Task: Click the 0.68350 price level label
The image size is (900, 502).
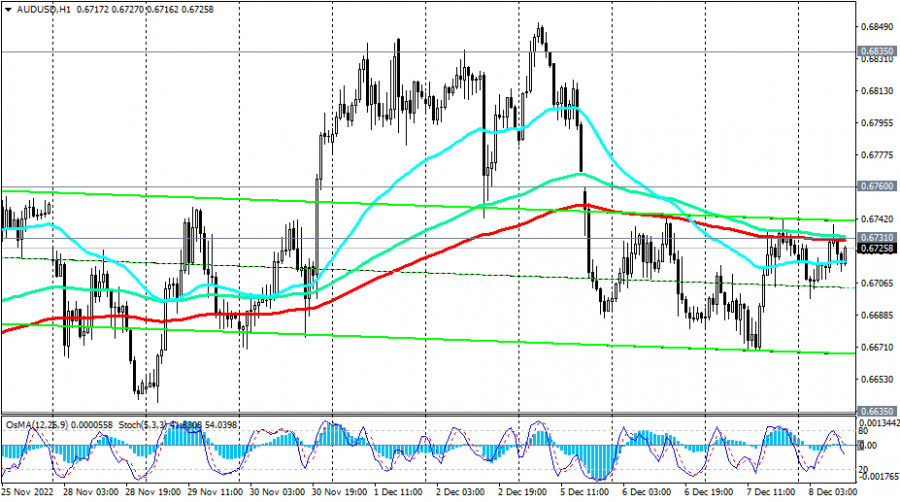Action: coord(875,49)
